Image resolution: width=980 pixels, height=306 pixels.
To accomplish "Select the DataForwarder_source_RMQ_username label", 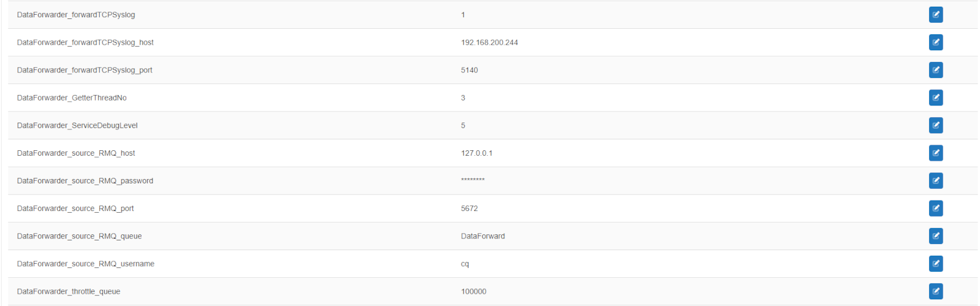I will (86, 264).
